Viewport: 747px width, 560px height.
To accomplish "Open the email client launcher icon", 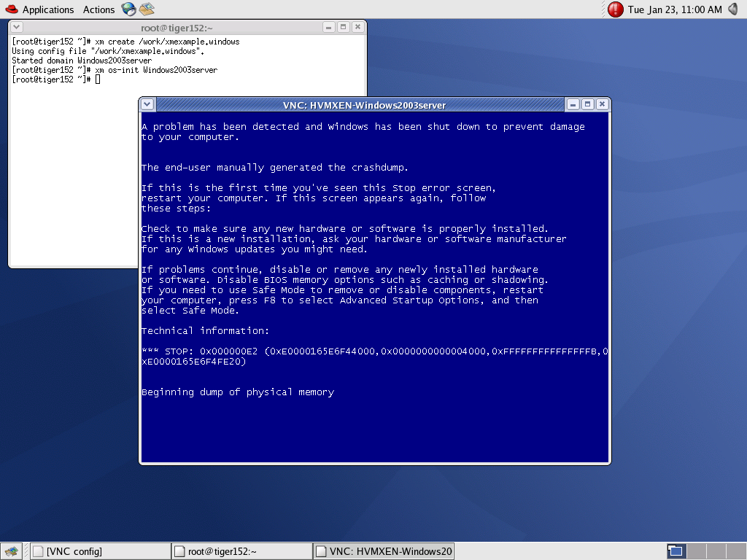I will coord(147,9).
